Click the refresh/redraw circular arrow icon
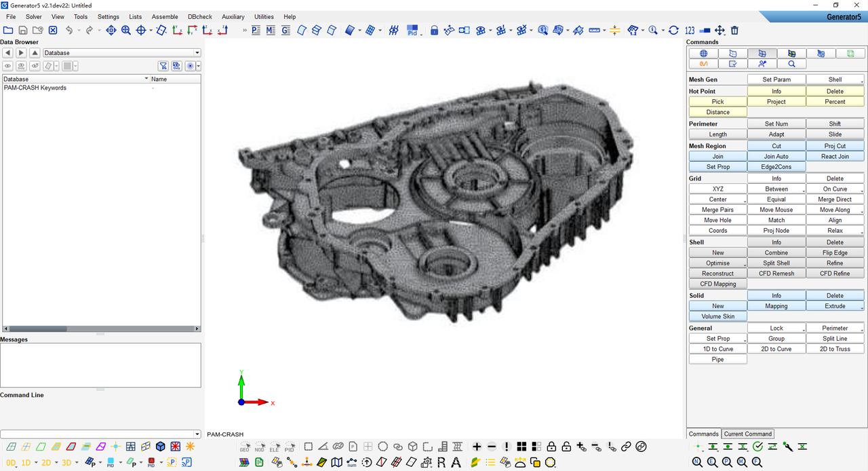 673,30
